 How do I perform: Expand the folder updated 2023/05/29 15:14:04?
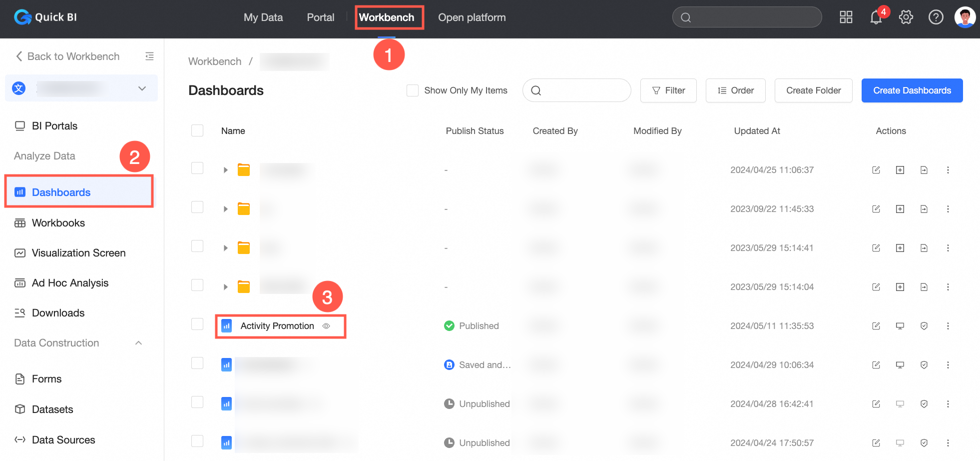[x=226, y=287]
